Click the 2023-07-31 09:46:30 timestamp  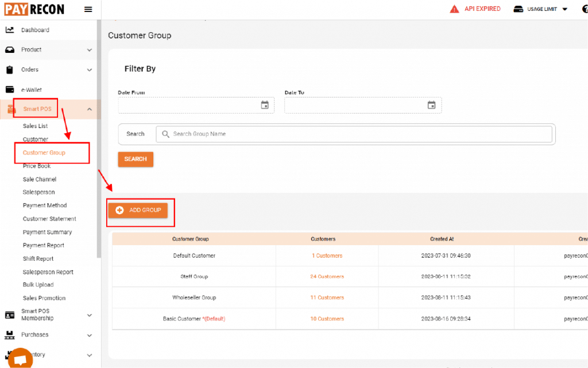coord(446,255)
